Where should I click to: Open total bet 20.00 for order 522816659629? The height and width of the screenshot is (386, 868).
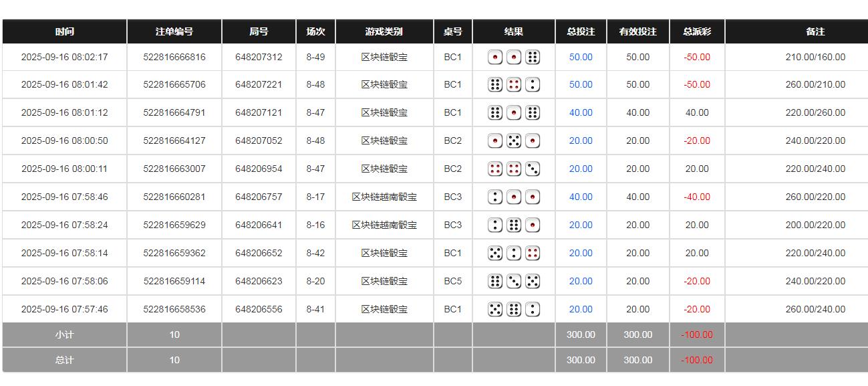pos(581,225)
